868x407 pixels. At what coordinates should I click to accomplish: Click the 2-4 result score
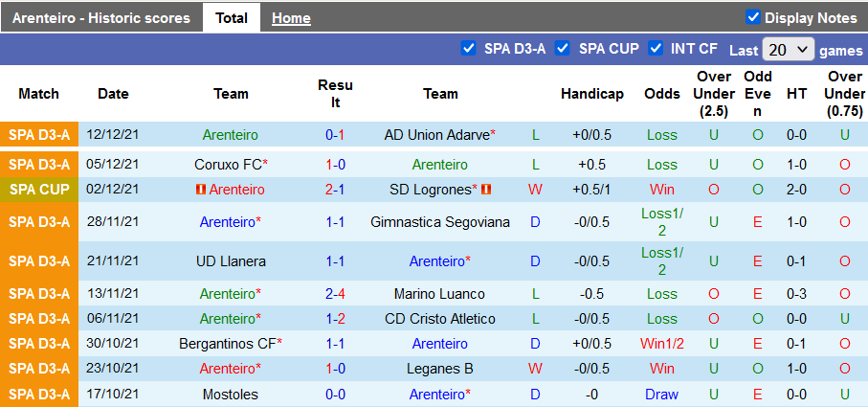point(335,294)
